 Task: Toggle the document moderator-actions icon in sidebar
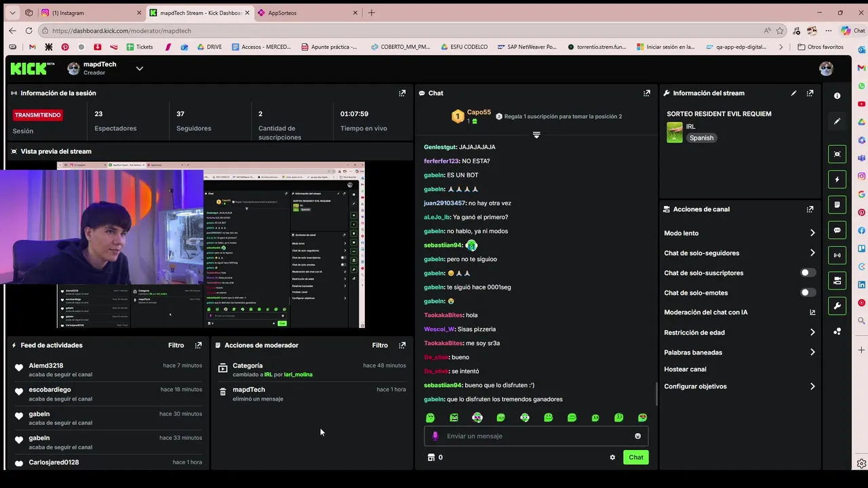(837, 205)
